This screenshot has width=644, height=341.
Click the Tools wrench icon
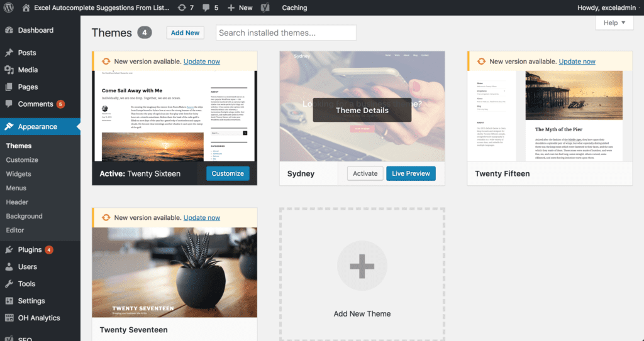pos(9,284)
